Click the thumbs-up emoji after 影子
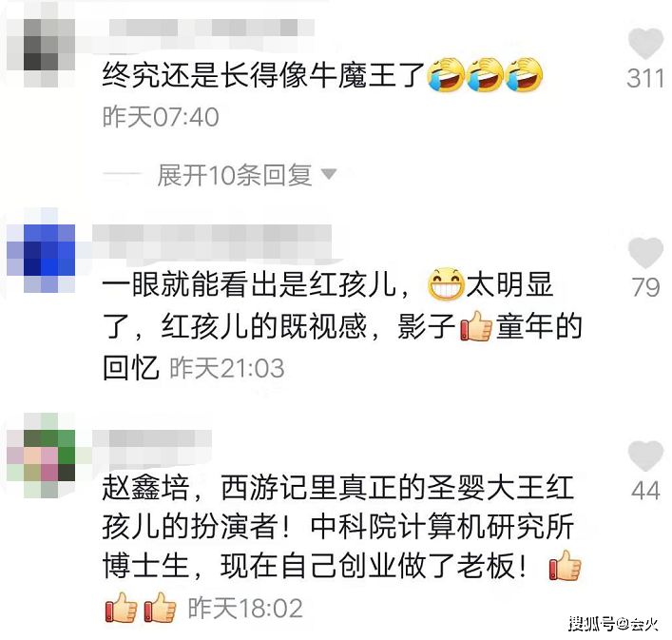Screen dimensions: 672x640 pos(476,326)
